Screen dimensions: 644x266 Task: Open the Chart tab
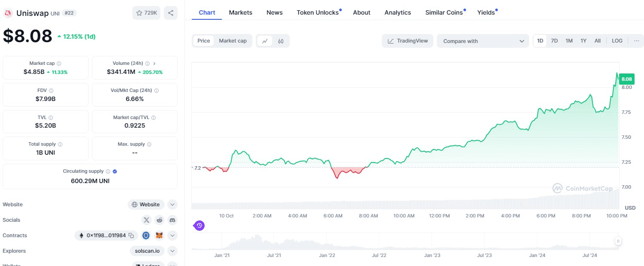pyautogui.click(x=207, y=12)
